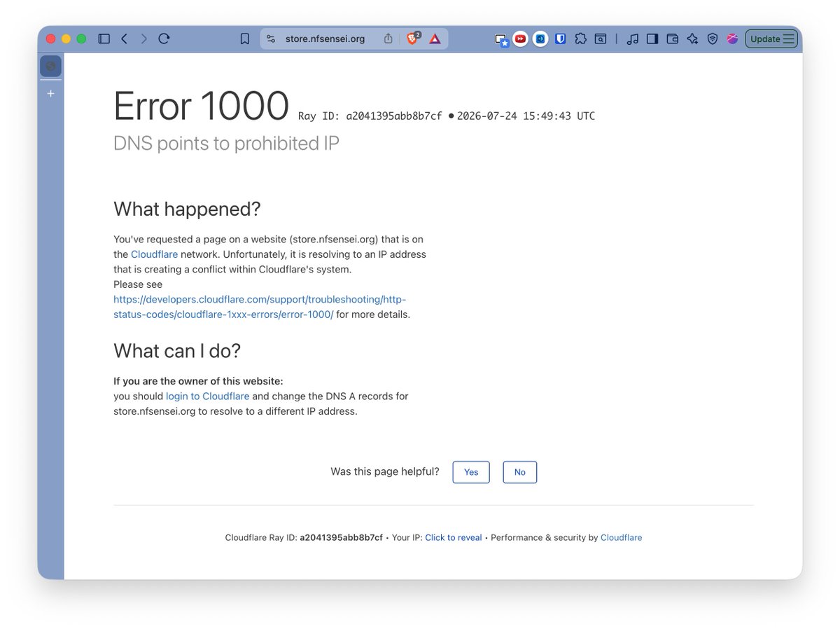This screenshot has height=629, width=840.
Task: Go forward to the next page
Action: 144,39
